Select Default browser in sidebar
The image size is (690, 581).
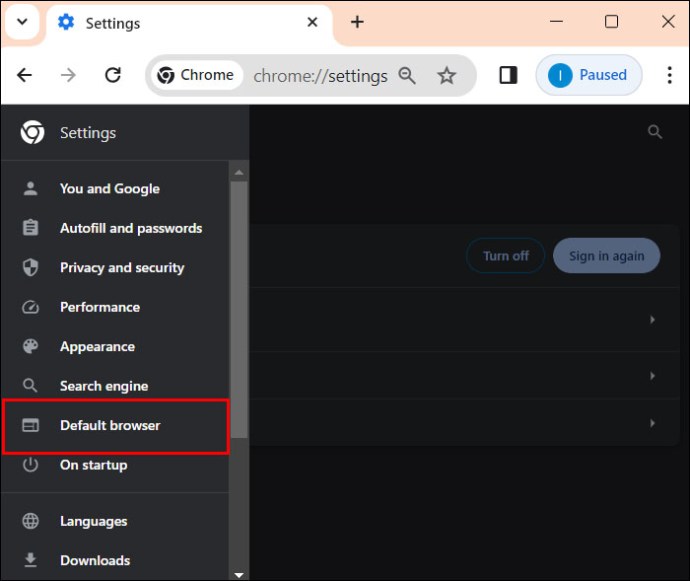pos(115,426)
